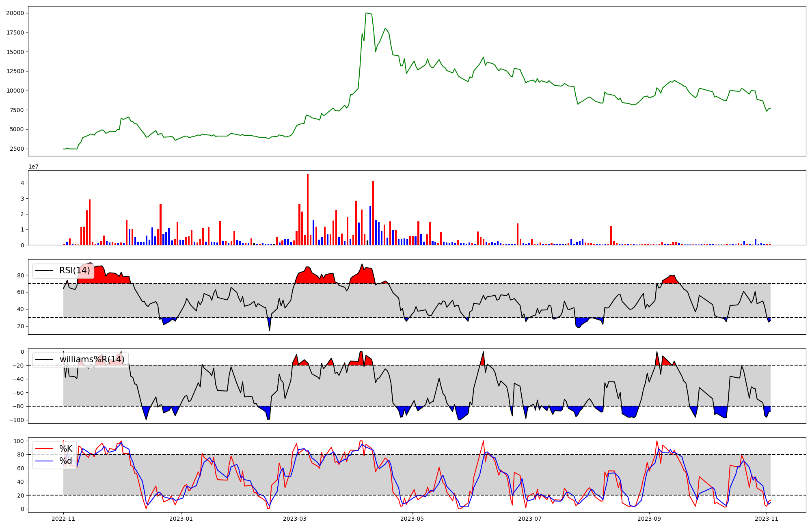The height and width of the screenshot is (528, 812).
Task: Click the 12500 price axis tick label
Action: pos(15,71)
